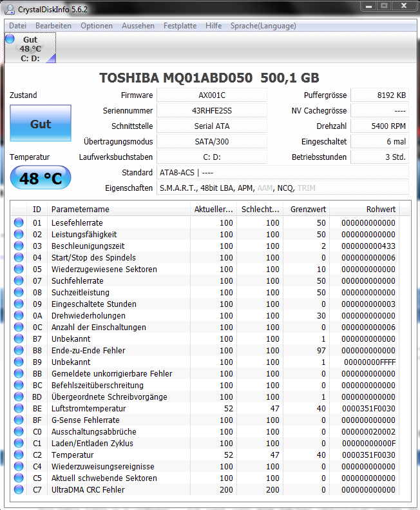420x510 pixels.
Task: Click the status orb in row B7
Action: coord(19,338)
